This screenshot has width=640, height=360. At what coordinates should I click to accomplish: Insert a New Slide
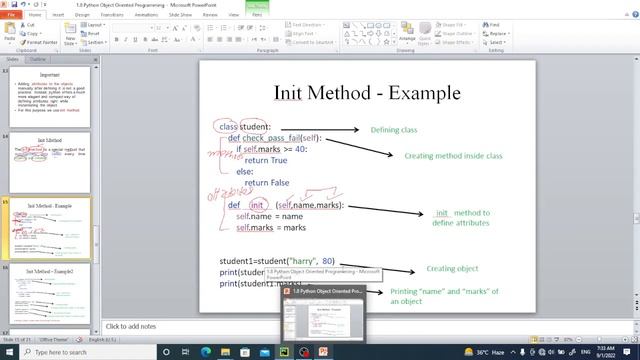(x=70, y=33)
